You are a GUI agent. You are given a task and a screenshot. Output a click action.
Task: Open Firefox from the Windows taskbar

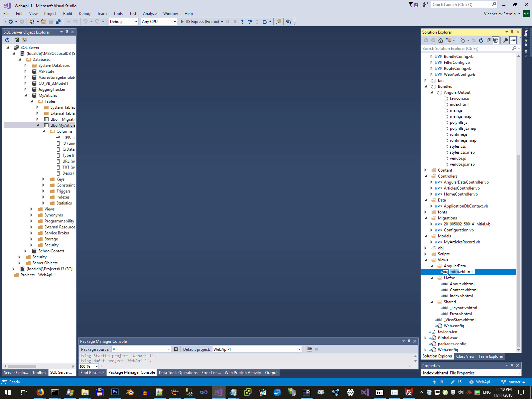click(x=40, y=392)
